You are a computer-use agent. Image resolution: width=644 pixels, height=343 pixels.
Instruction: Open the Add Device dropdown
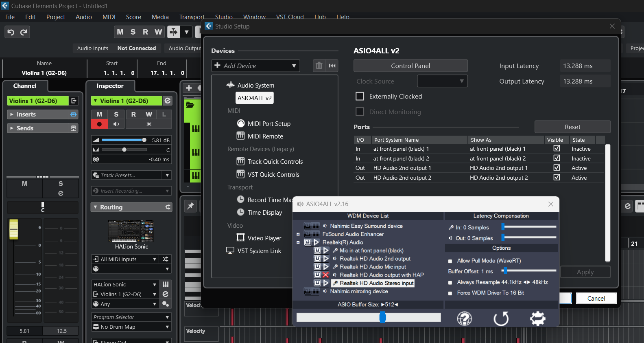tap(255, 66)
